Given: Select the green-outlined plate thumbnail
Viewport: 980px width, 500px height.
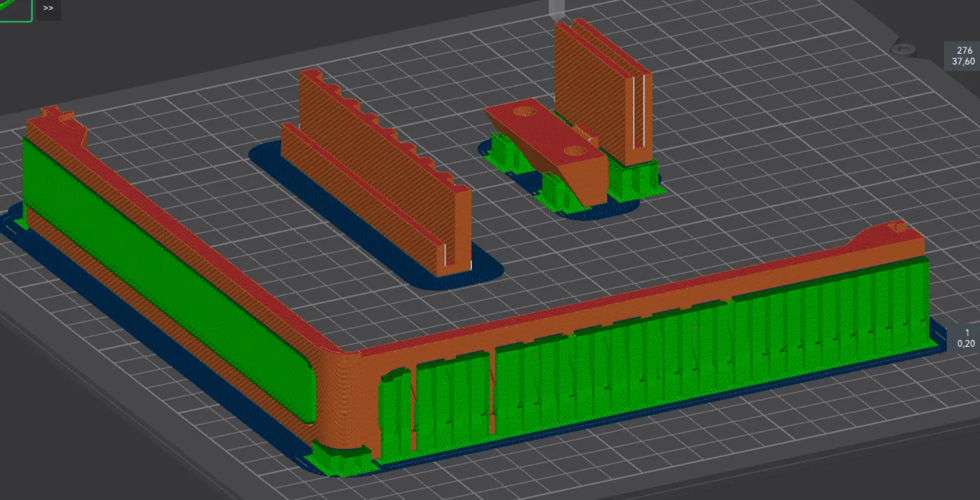Looking at the screenshot, I should (16, 9).
